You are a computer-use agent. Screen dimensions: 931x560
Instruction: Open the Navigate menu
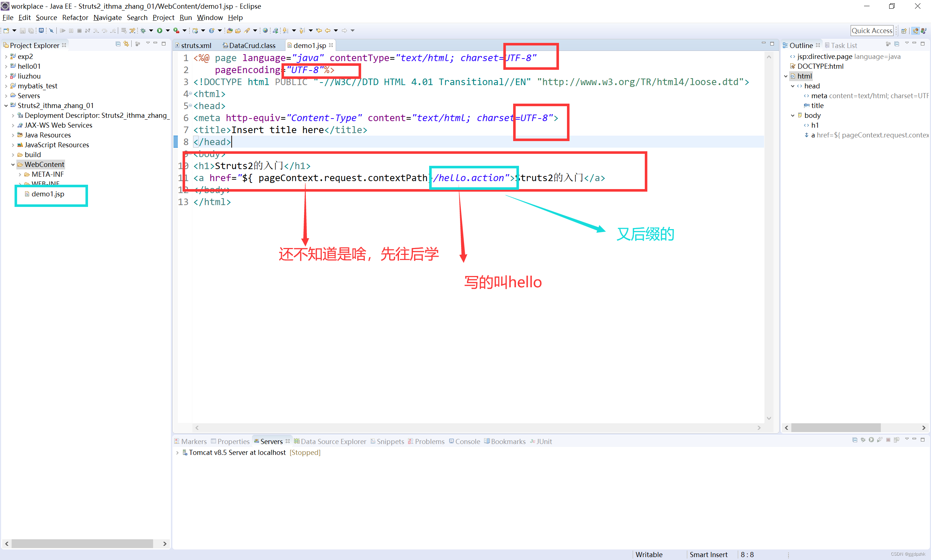(108, 17)
